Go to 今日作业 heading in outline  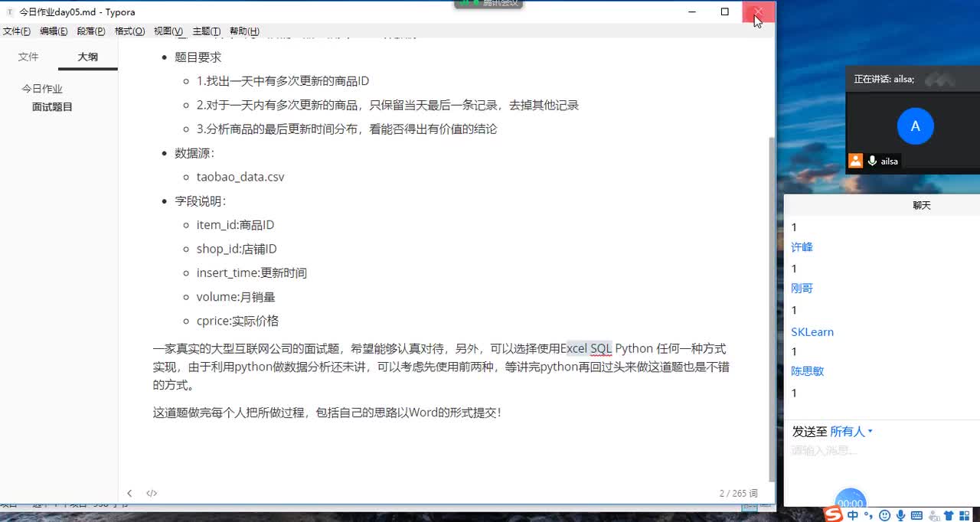pyautogui.click(x=42, y=89)
